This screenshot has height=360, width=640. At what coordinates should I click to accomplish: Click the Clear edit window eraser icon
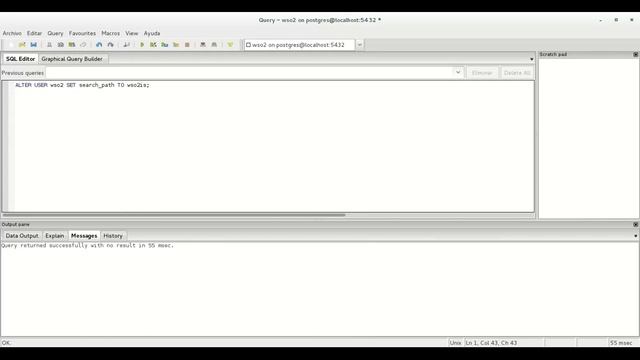tap(83, 45)
